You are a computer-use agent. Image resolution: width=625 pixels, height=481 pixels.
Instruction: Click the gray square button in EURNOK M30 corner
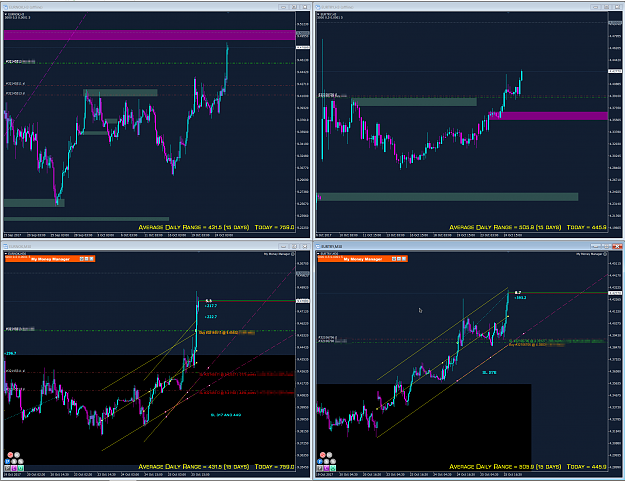coord(7,468)
